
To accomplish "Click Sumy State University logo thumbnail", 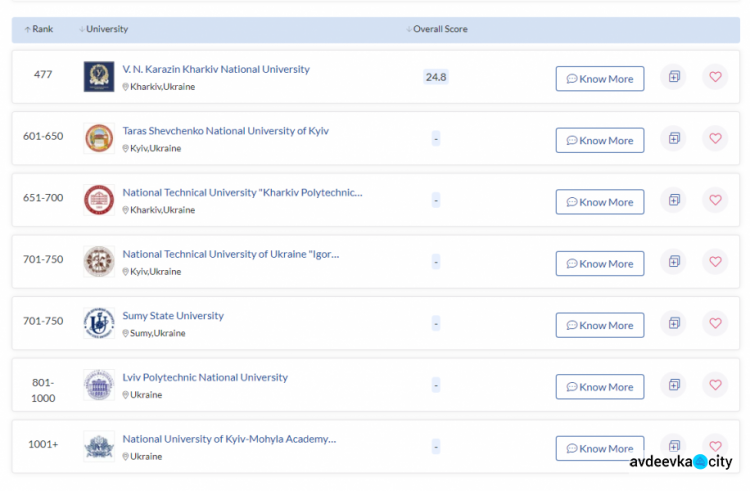I will pos(99,323).
